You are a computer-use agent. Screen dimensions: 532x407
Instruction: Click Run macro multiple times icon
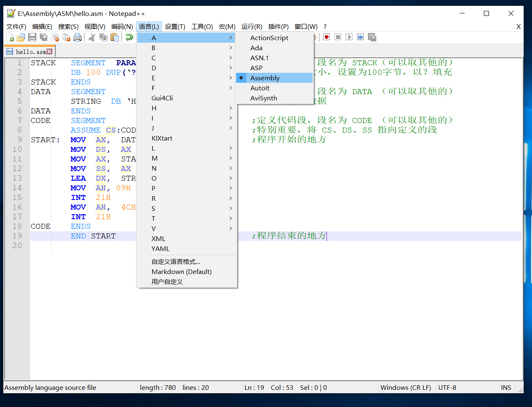pyautogui.click(x=360, y=37)
